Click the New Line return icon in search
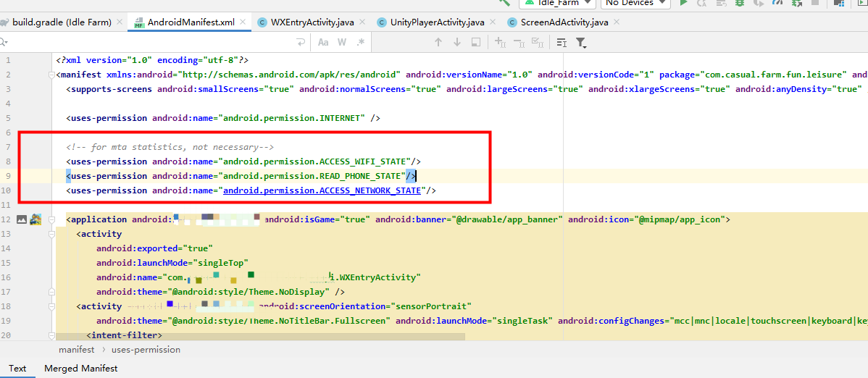The image size is (868, 378). tap(301, 42)
